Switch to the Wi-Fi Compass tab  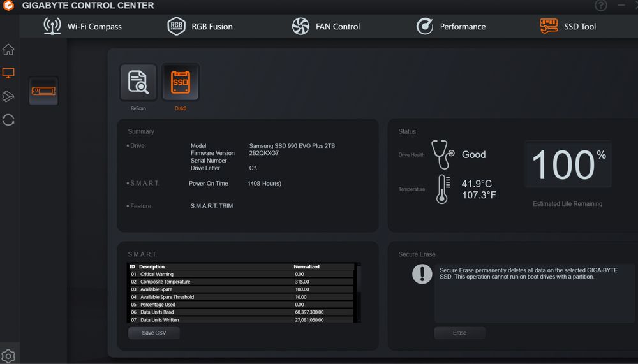(82, 26)
